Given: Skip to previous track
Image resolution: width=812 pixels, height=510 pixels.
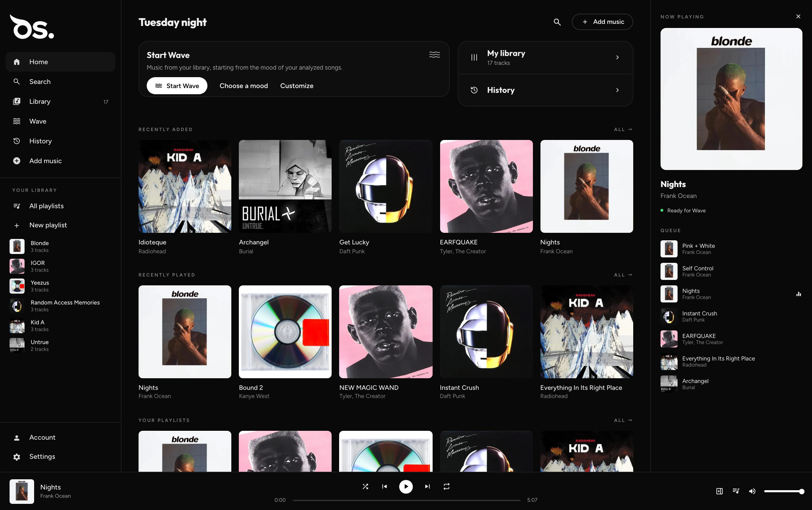Looking at the screenshot, I should tap(385, 486).
